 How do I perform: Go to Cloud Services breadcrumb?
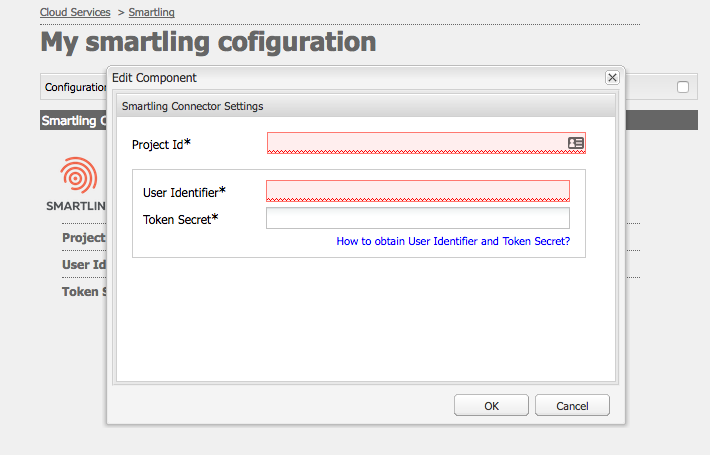tap(75, 12)
